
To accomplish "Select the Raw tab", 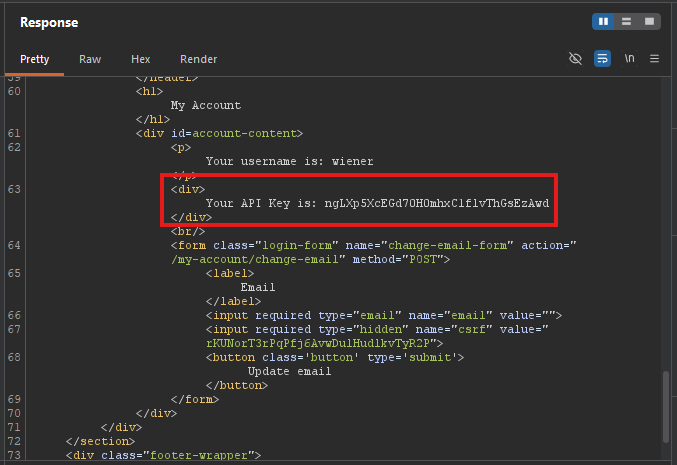I will click(x=90, y=59).
